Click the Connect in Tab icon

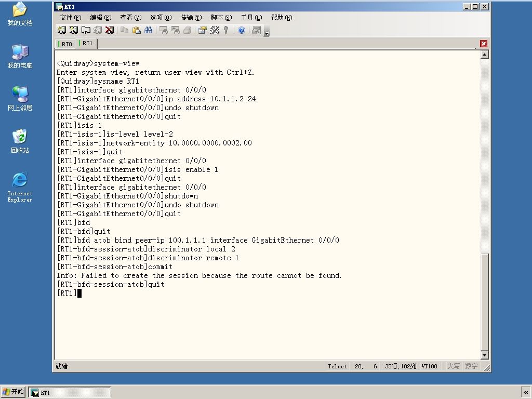(86, 30)
